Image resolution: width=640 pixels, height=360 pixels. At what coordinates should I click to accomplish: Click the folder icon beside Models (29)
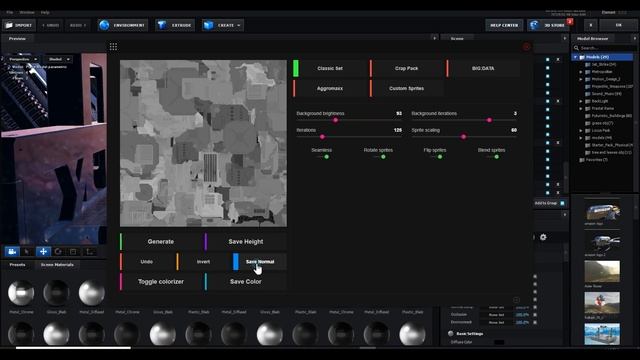(582, 57)
